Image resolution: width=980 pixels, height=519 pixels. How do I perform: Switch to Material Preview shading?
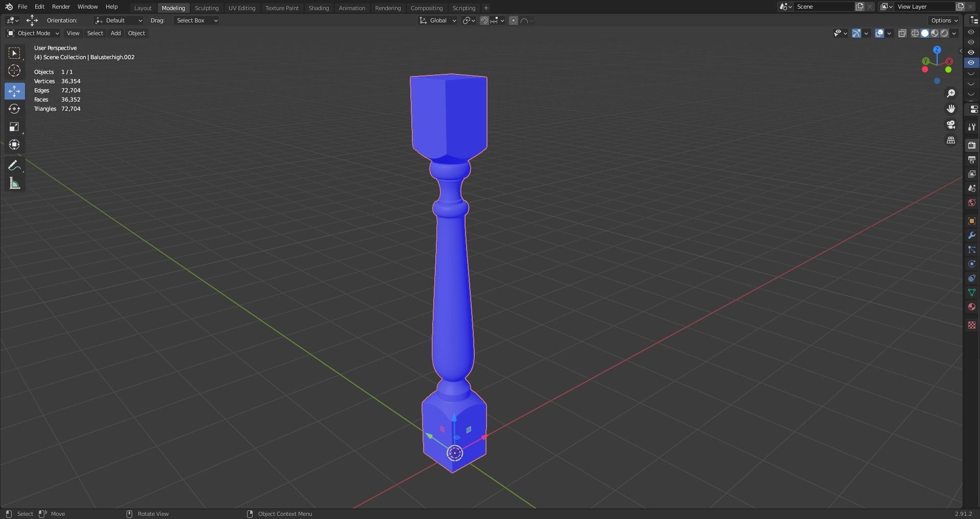(935, 33)
